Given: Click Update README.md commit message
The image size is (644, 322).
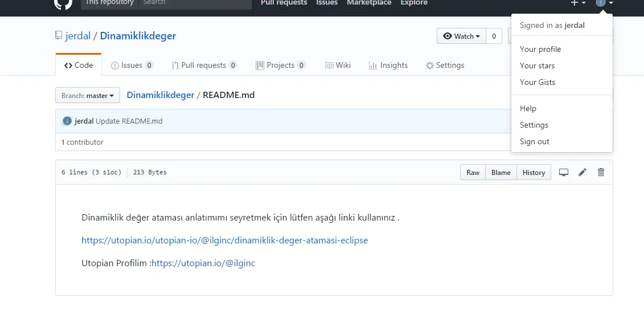Looking at the screenshot, I should tap(129, 121).
